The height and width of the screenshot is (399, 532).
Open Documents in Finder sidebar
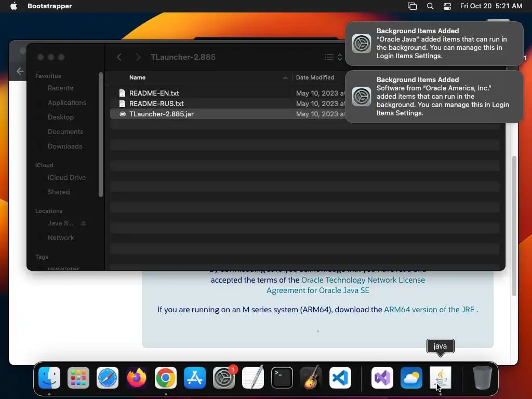[x=65, y=132]
